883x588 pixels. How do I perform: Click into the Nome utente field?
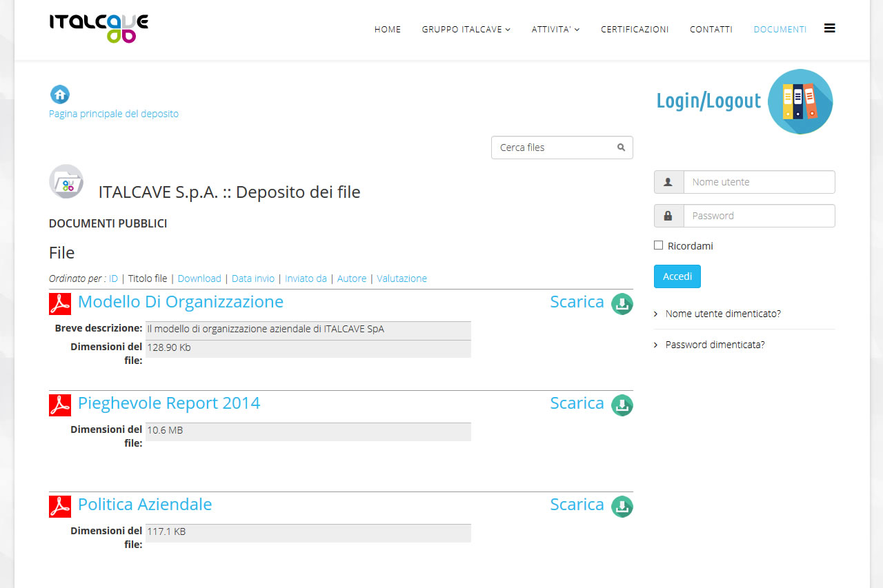pos(759,182)
